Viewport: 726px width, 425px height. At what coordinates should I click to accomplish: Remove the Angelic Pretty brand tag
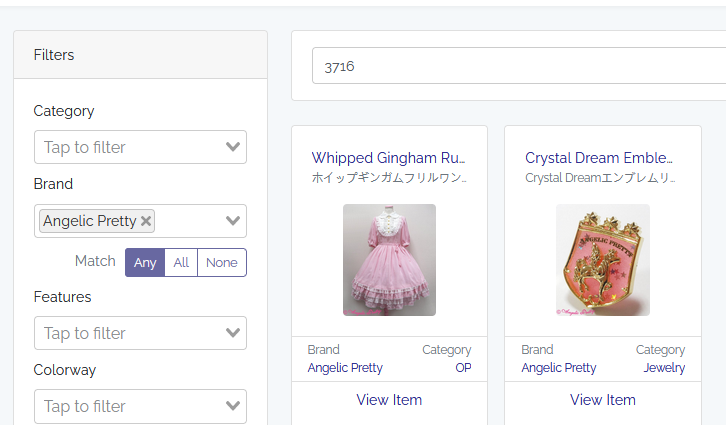click(x=147, y=221)
